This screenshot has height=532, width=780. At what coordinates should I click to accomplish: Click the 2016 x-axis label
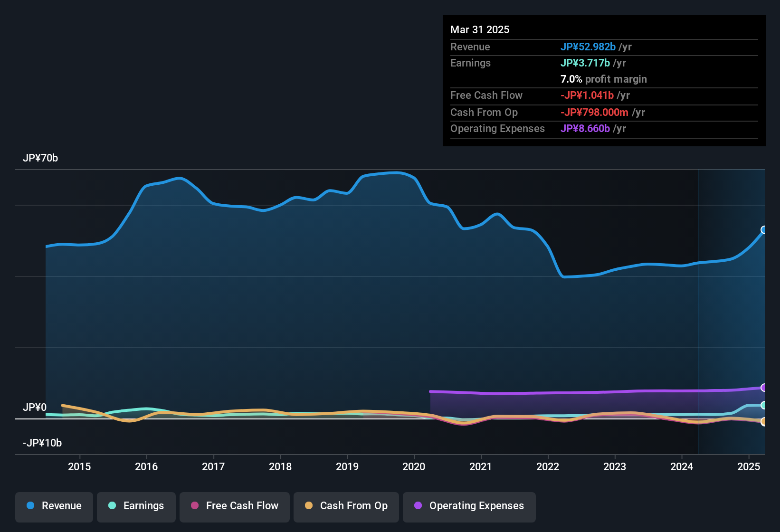click(x=146, y=466)
